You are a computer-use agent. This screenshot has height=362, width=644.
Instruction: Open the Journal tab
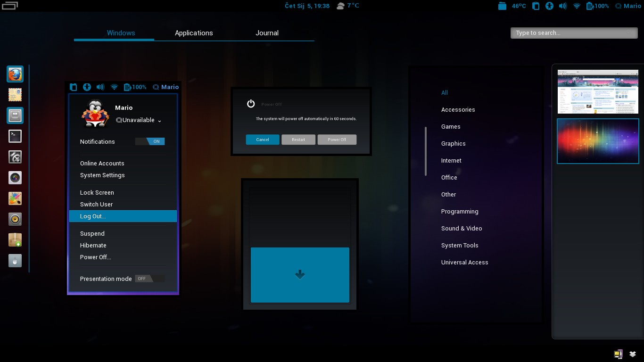point(267,33)
